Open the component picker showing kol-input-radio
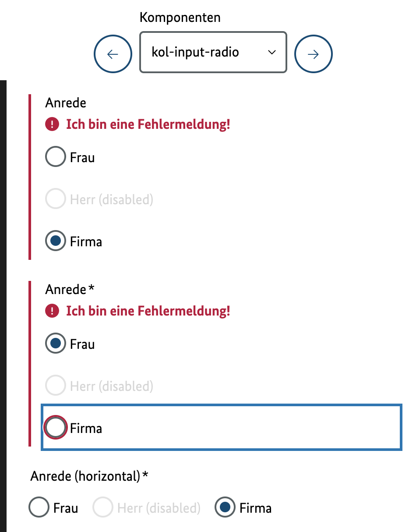 213,52
